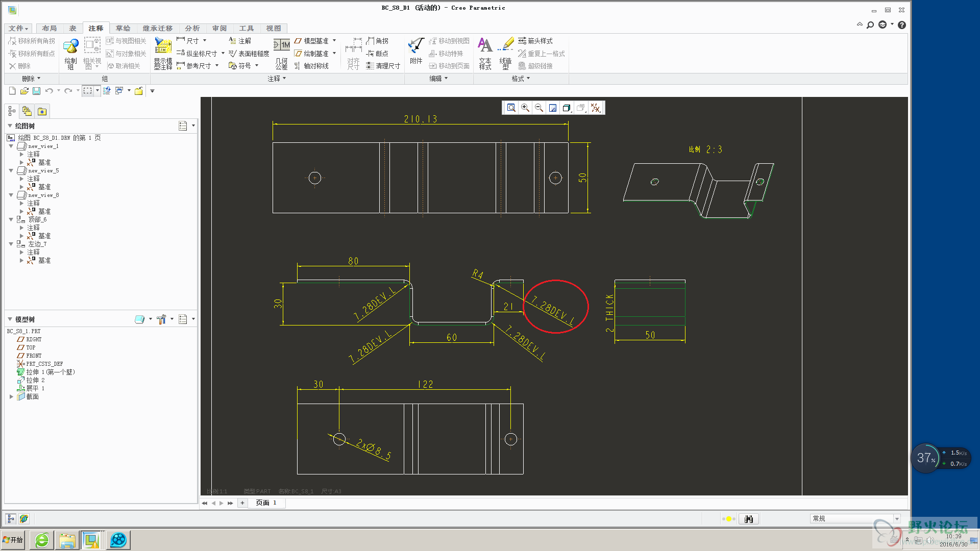Toggle the favorites tab icon in navigator
This screenshot has height=551, width=980.
(42, 111)
